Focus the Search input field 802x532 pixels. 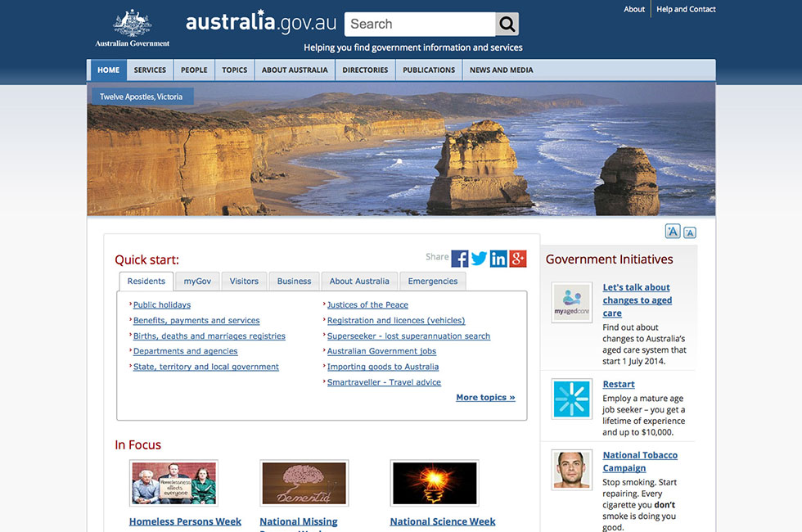(420, 24)
